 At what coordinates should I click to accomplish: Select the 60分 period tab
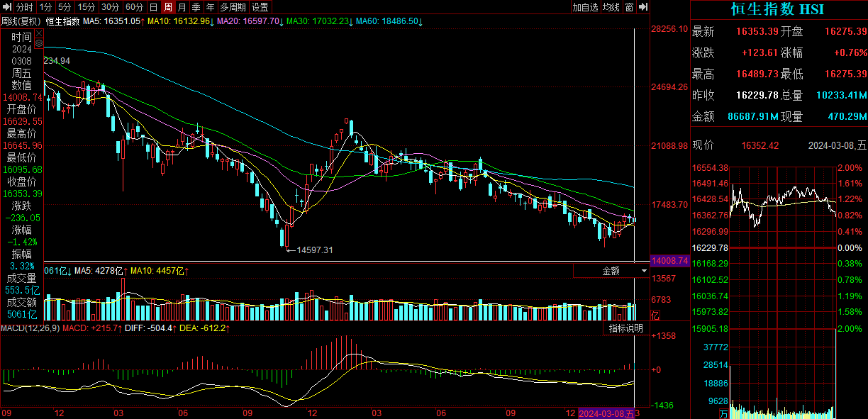[x=134, y=7]
